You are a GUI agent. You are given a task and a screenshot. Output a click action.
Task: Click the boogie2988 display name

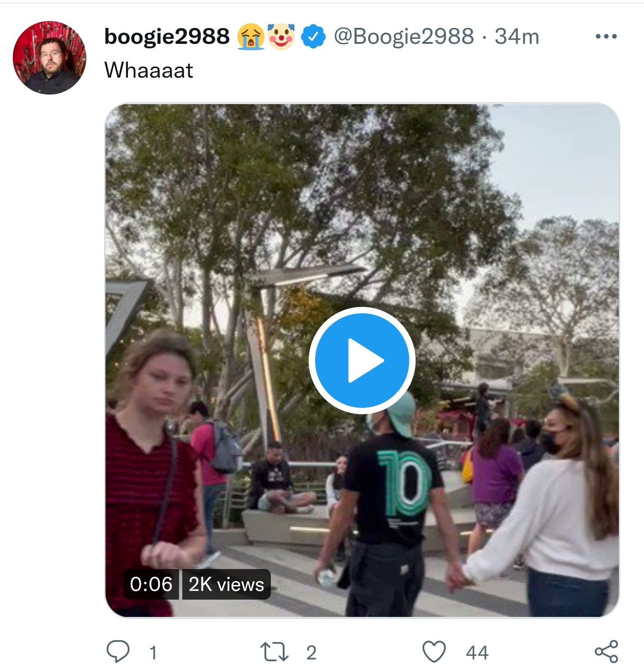point(167,37)
